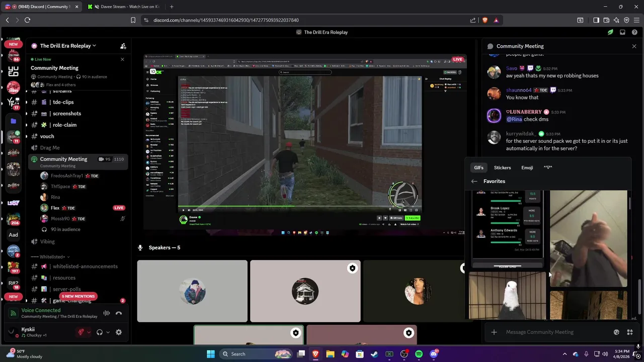Click the plus attach button in message bar

point(494,332)
